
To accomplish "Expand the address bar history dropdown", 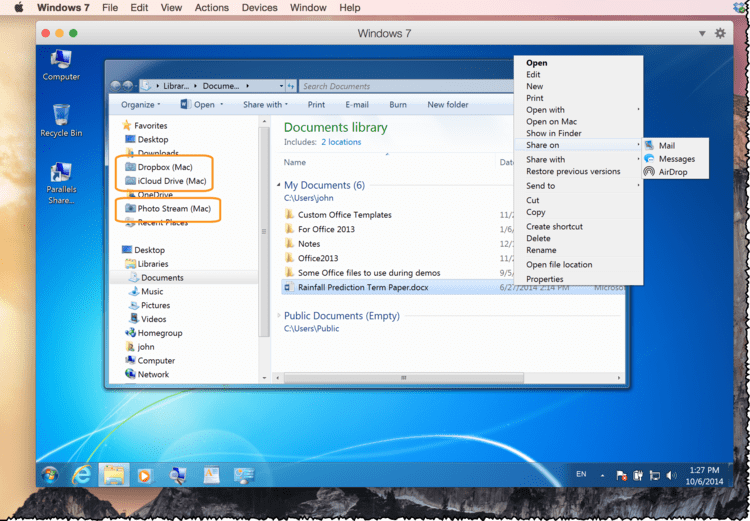I will click(281, 86).
